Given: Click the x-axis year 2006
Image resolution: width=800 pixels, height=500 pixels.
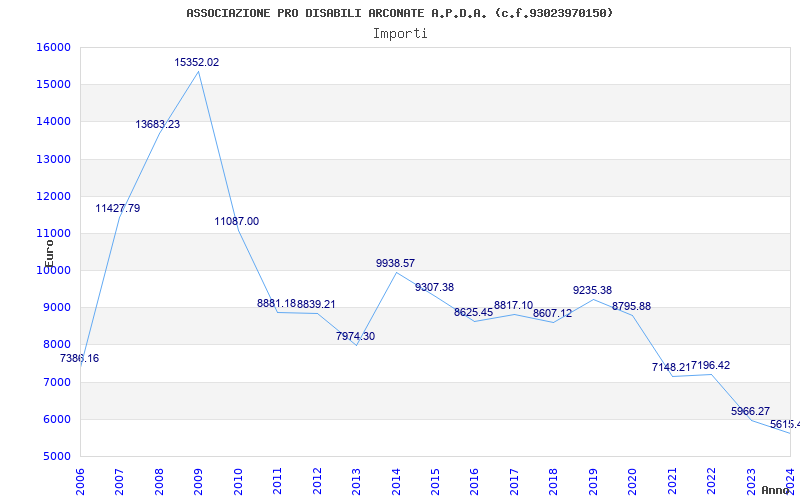Looking at the screenshot, I should [x=80, y=481].
